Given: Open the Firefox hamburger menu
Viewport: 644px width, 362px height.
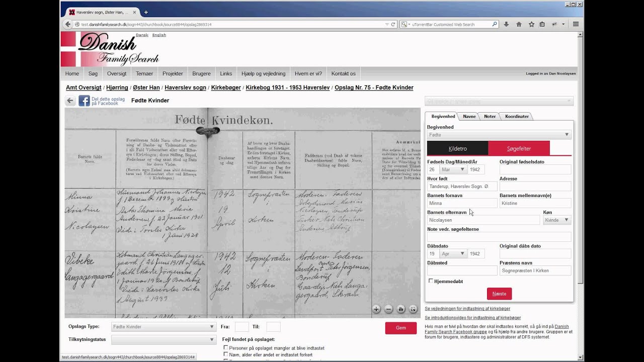Looking at the screenshot, I should click(576, 24).
